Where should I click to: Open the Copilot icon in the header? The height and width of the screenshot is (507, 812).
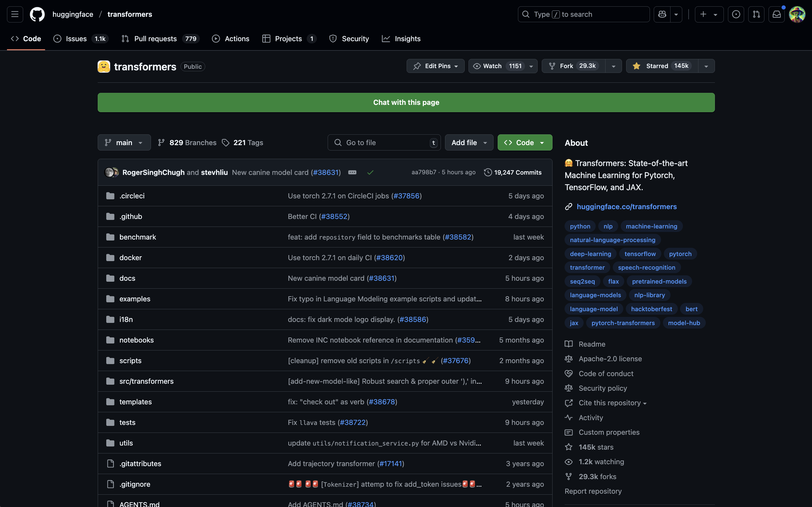661,14
